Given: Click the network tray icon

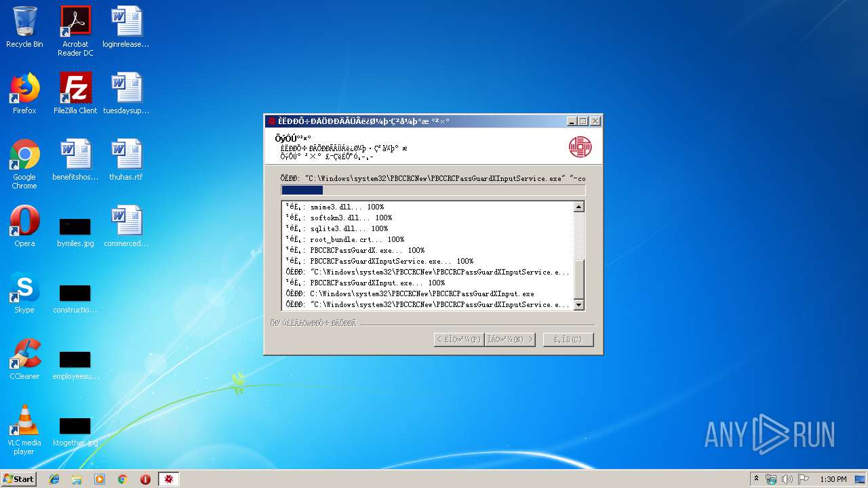Looking at the screenshot, I should pos(771,479).
